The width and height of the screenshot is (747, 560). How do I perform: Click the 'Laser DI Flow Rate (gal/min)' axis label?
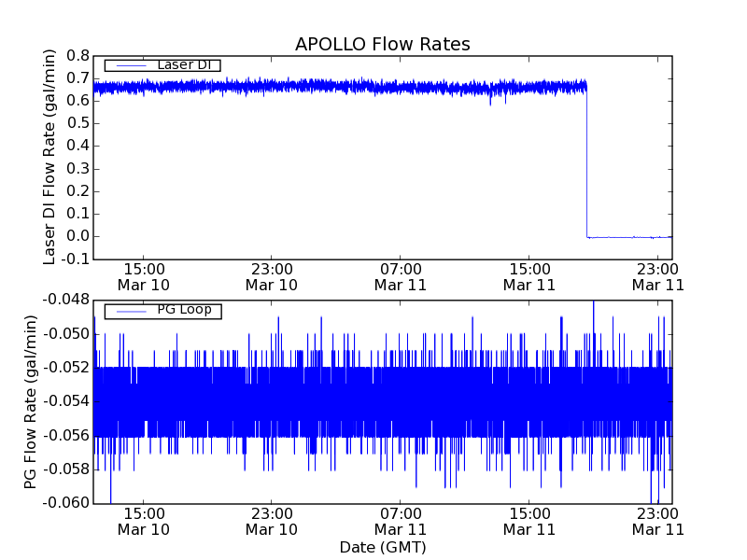[x=49, y=157]
